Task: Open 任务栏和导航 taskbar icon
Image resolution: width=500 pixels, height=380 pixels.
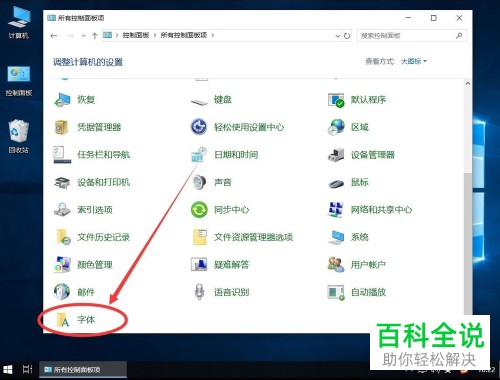Action: point(62,155)
